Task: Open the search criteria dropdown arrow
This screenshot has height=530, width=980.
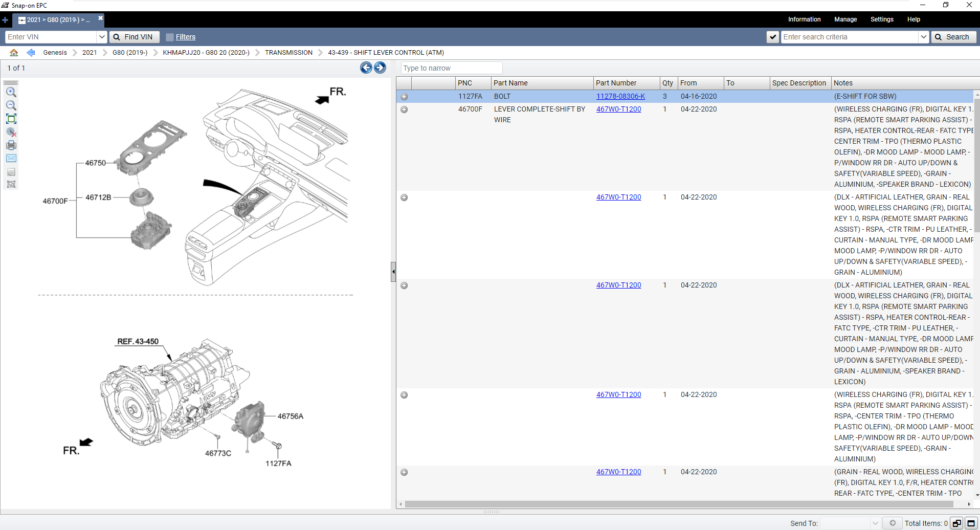Action: click(x=923, y=37)
